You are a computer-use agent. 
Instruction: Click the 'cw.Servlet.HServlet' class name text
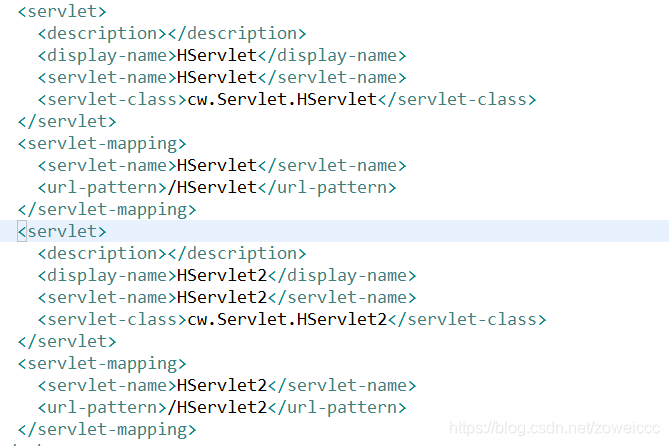pyautogui.click(x=282, y=99)
